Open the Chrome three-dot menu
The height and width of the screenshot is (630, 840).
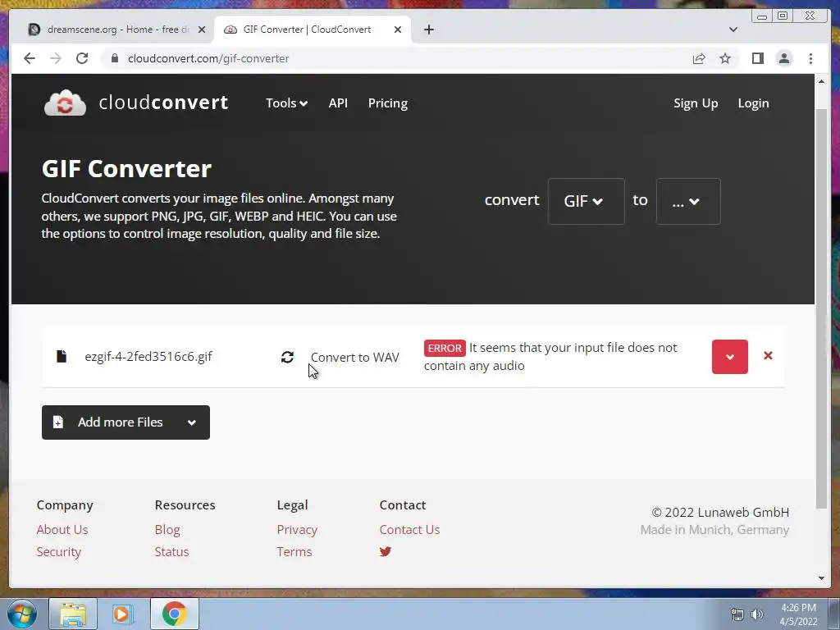(x=810, y=58)
